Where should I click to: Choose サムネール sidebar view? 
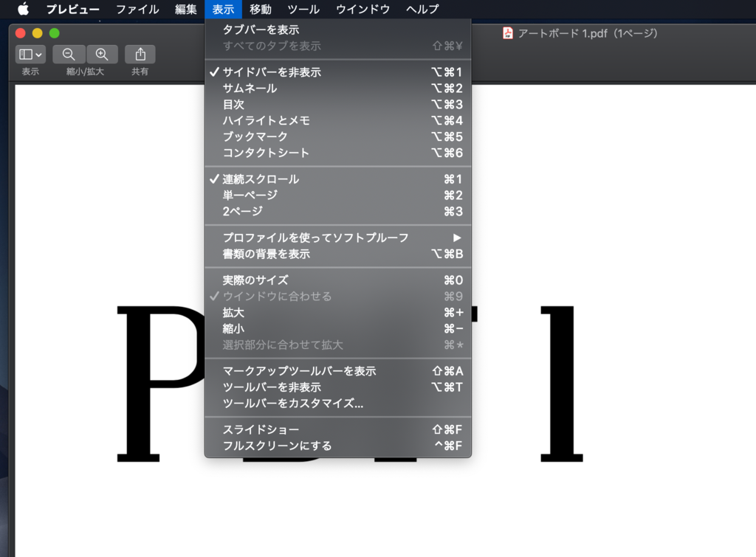click(338, 89)
